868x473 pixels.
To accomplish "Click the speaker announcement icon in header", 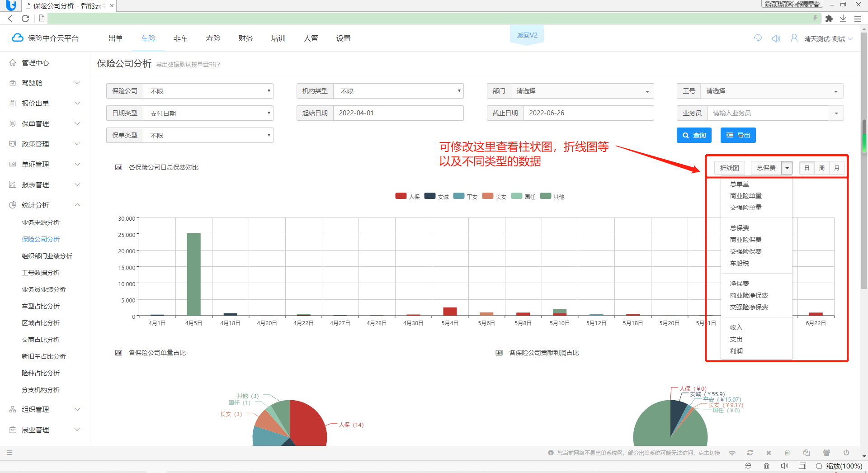I will pos(776,38).
